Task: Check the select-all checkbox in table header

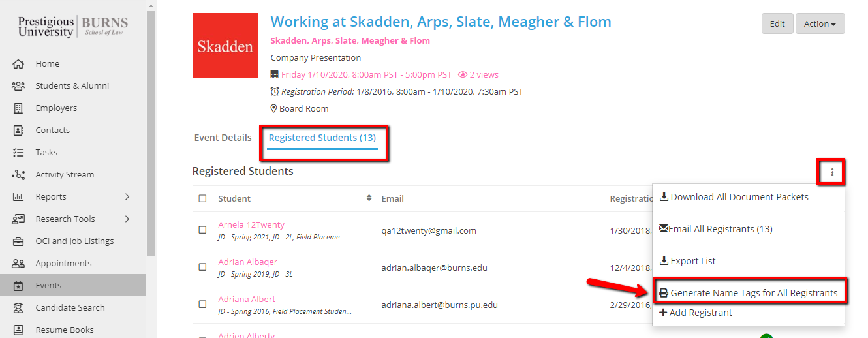Action: (x=202, y=199)
